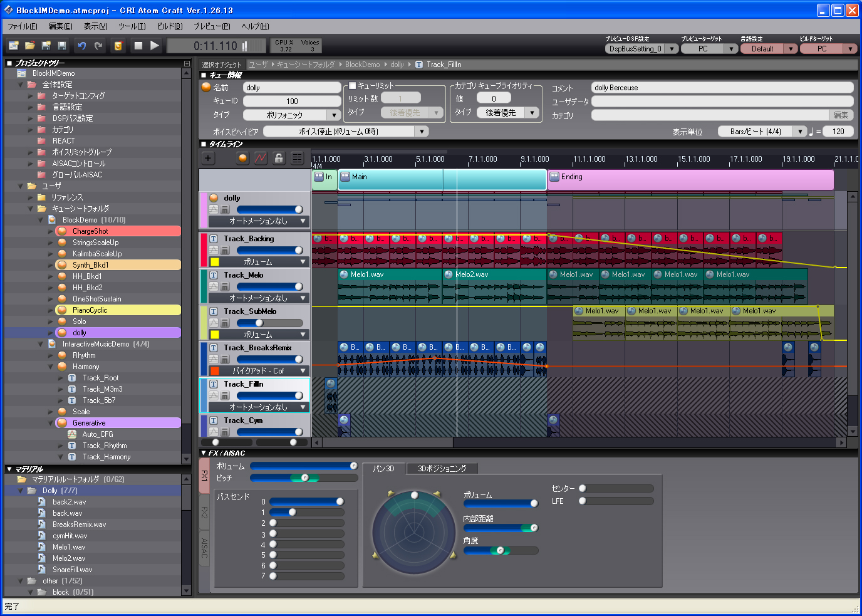The height and width of the screenshot is (616, 862).
Task: Click the open project folder icon
Action: click(29, 46)
